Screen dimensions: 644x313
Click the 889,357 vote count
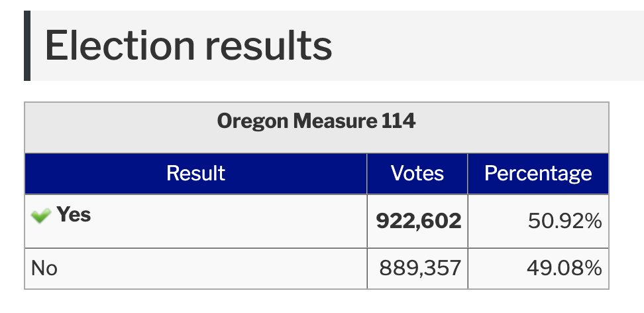420,269
